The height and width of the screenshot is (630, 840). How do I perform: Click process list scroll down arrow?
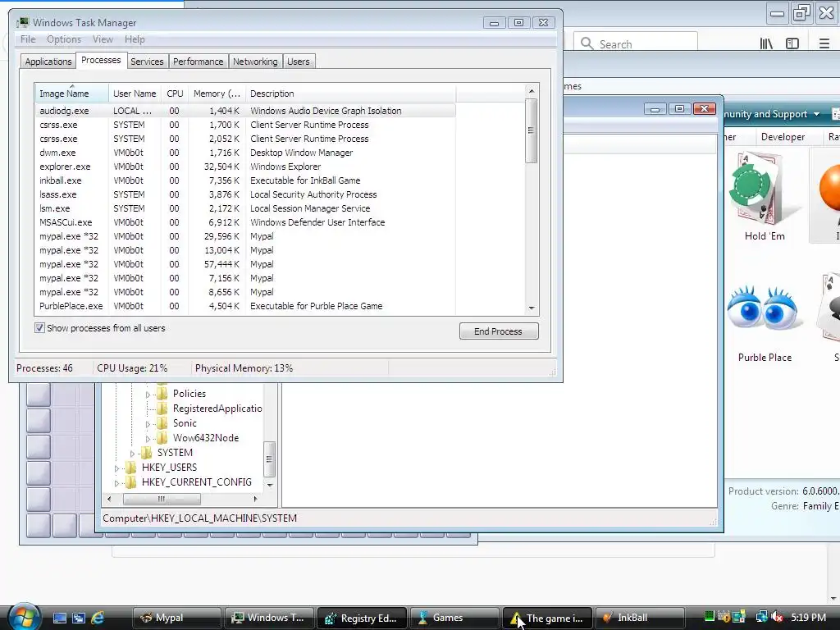tap(532, 308)
